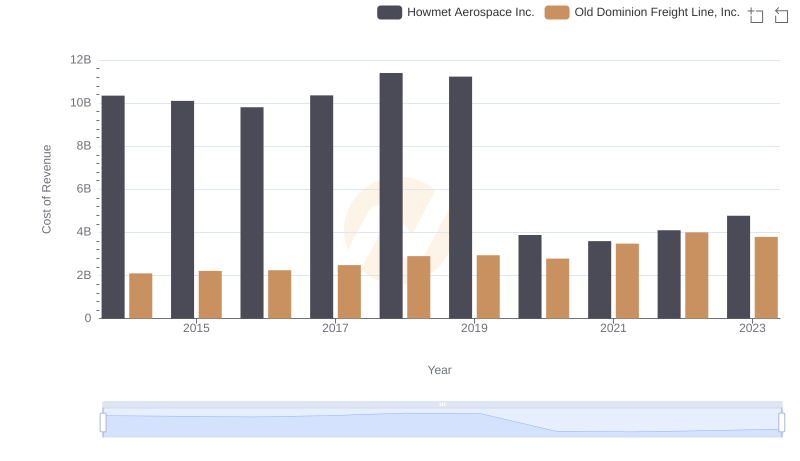Viewport: 800px width, 461px height.
Task: Click the Old Dominion bar for 2021
Action: tap(627, 281)
